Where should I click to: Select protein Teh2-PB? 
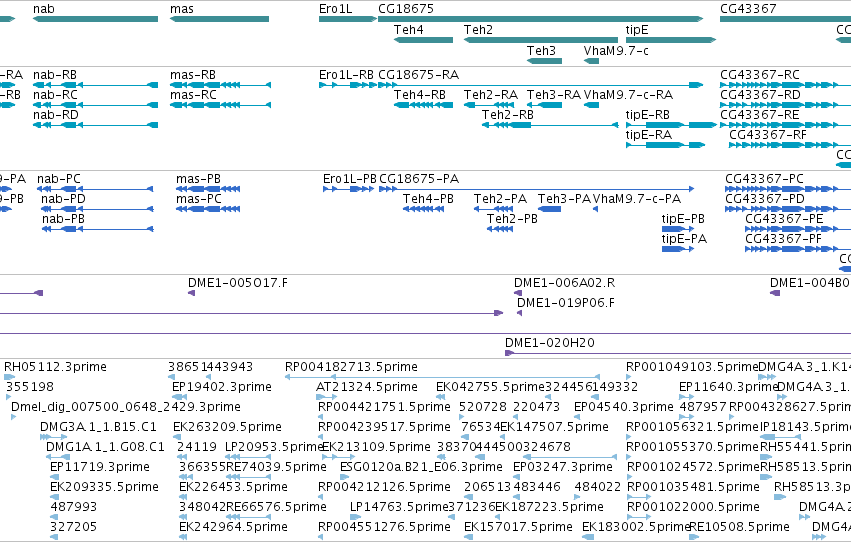click(500, 229)
